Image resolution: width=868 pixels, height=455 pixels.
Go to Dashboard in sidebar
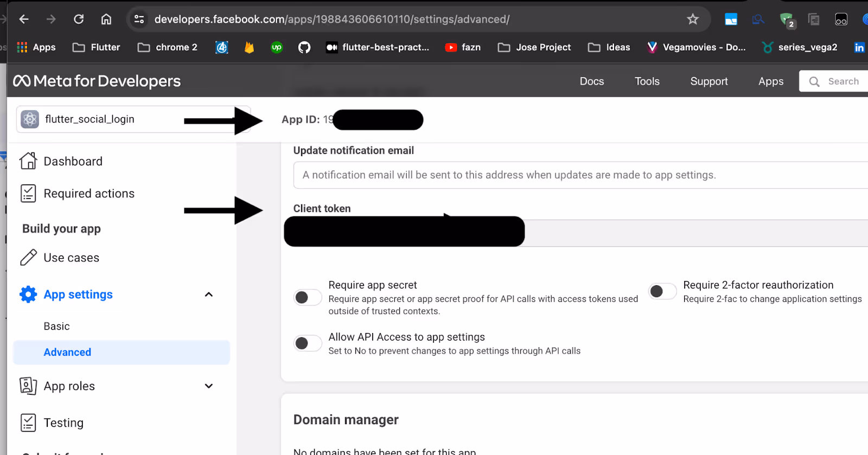click(x=73, y=162)
